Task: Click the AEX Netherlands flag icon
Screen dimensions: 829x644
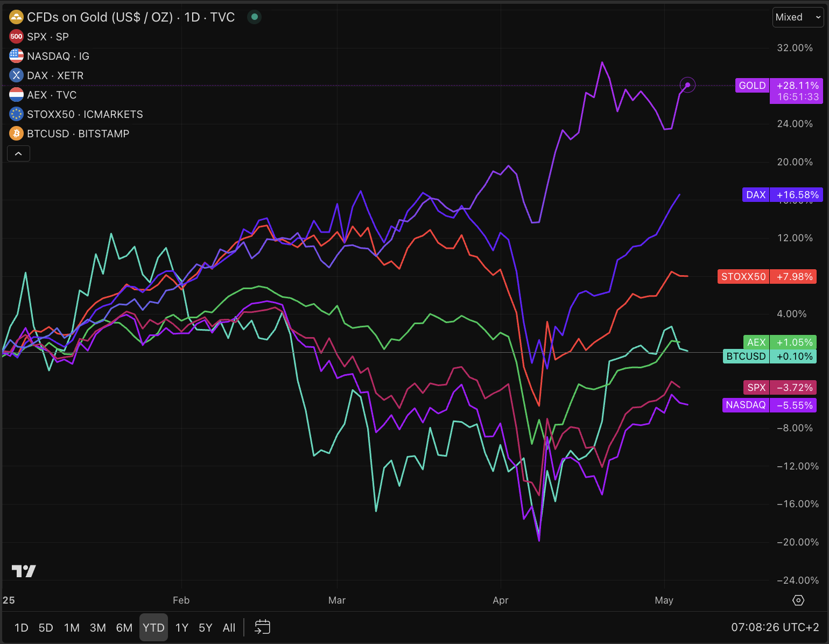Action: point(17,95)
